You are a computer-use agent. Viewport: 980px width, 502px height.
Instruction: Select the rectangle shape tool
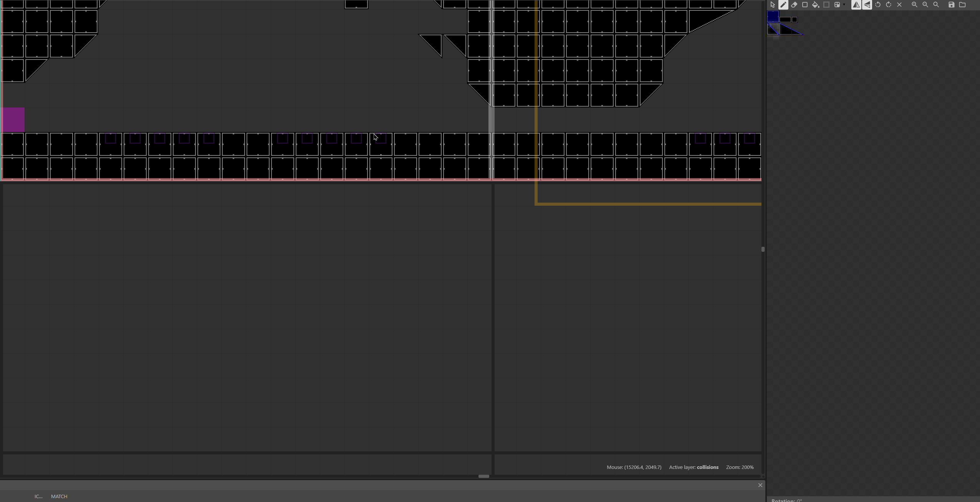805,5
